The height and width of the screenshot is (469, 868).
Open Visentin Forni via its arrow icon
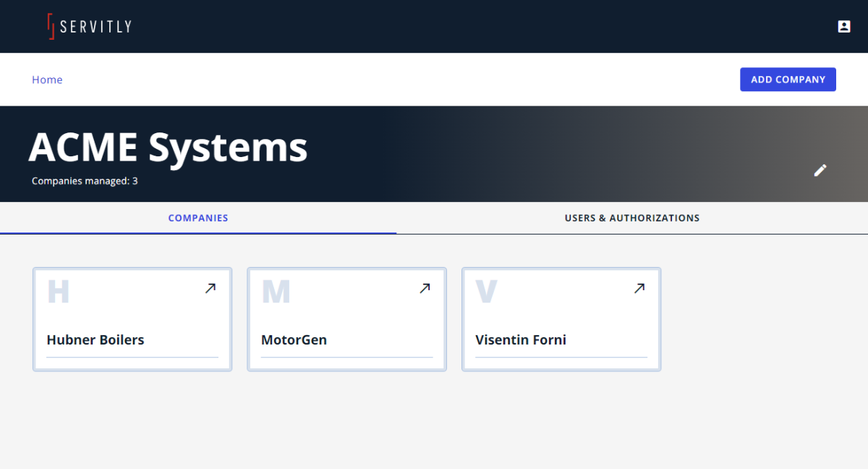click(x=639, y=288)
